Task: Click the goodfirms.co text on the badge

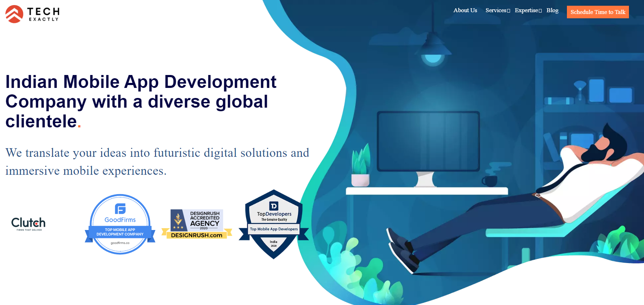Action: 120,243
